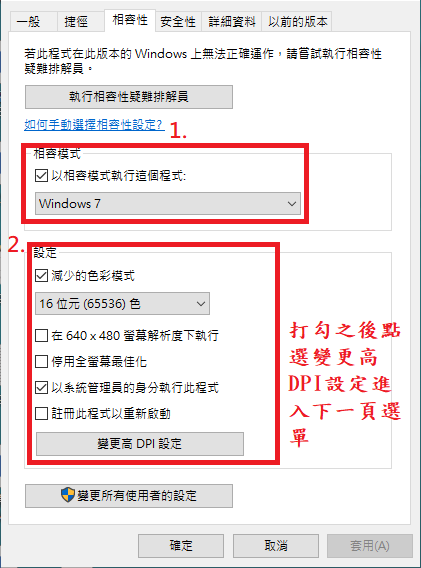
Task: Click 變更高 DPI 設定 button
Action: (140, 444)
